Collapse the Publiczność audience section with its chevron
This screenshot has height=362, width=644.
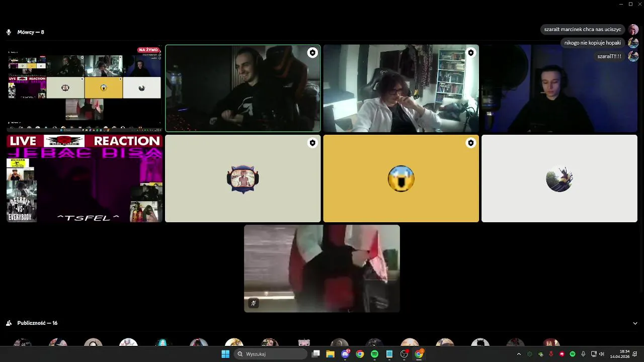(x=635, y=323)
